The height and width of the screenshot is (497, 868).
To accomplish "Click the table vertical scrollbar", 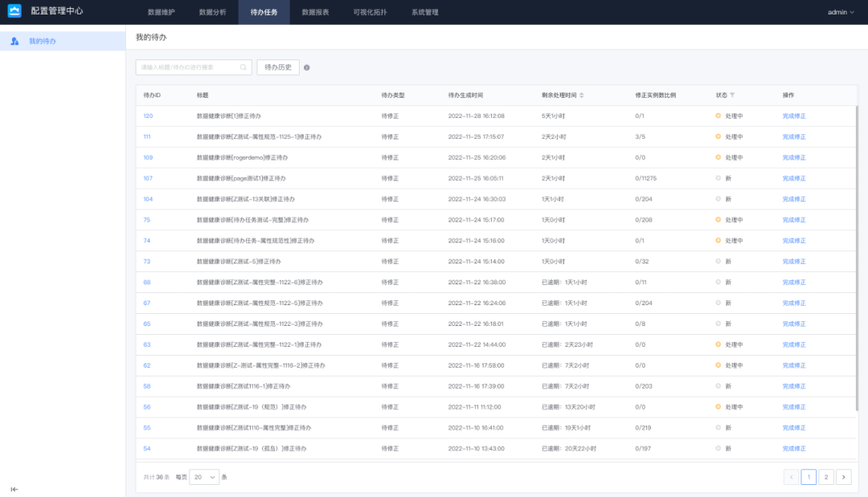I will [x=857, y=259].
